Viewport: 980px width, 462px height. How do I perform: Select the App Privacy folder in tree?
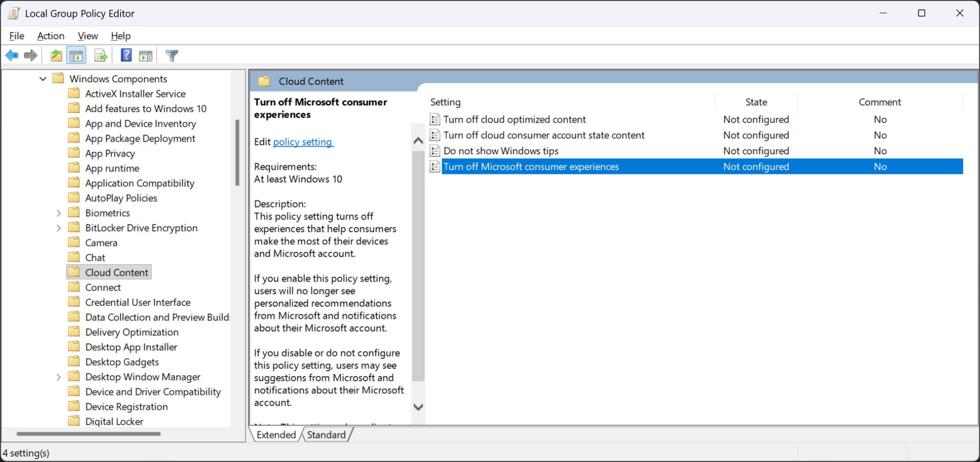110,153
